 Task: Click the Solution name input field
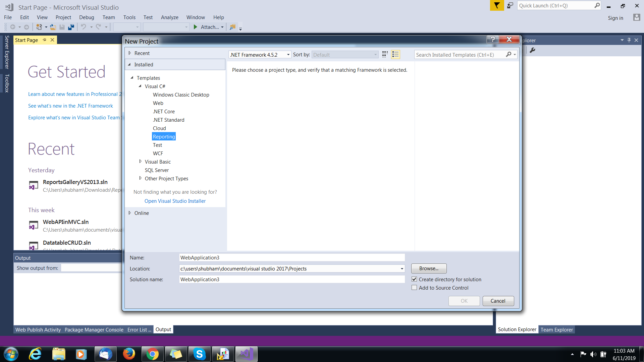[292, 279]
